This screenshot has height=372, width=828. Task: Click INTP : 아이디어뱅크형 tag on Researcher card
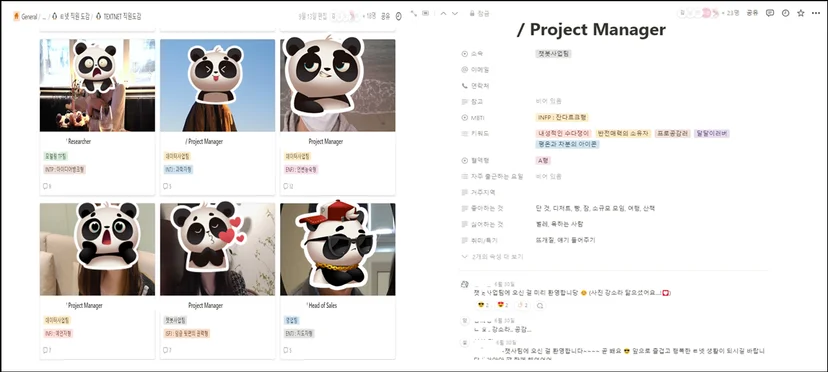point(64,170)
